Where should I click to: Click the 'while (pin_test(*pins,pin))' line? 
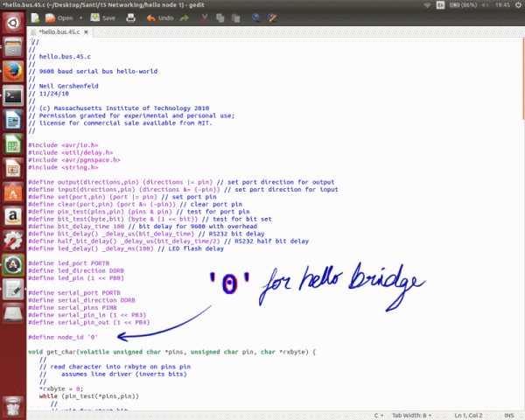88,396
